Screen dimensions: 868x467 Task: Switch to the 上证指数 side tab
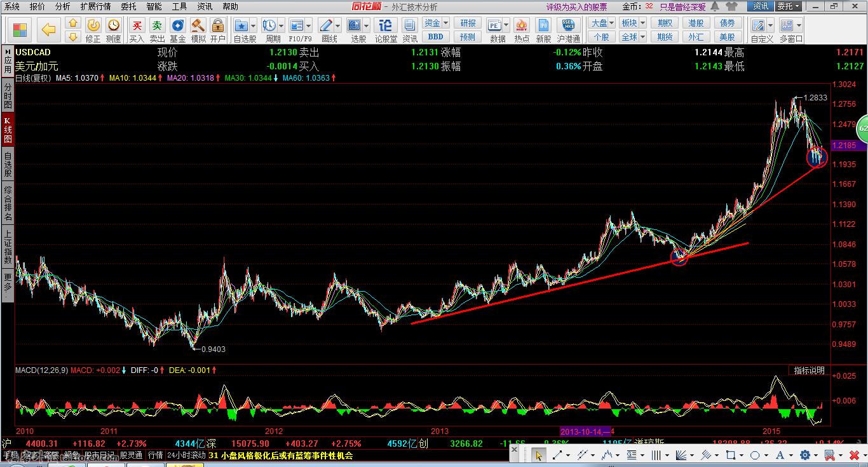coord(8,247)
